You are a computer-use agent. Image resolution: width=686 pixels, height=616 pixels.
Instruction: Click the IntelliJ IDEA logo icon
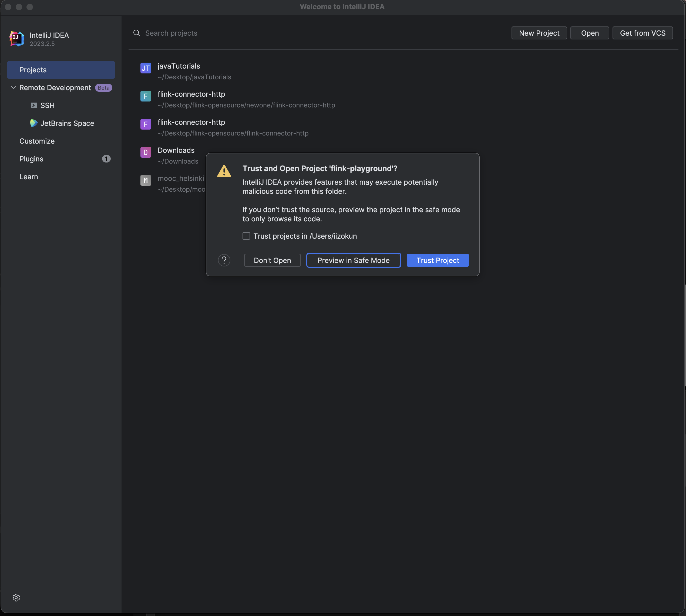[x=16, y=39]
